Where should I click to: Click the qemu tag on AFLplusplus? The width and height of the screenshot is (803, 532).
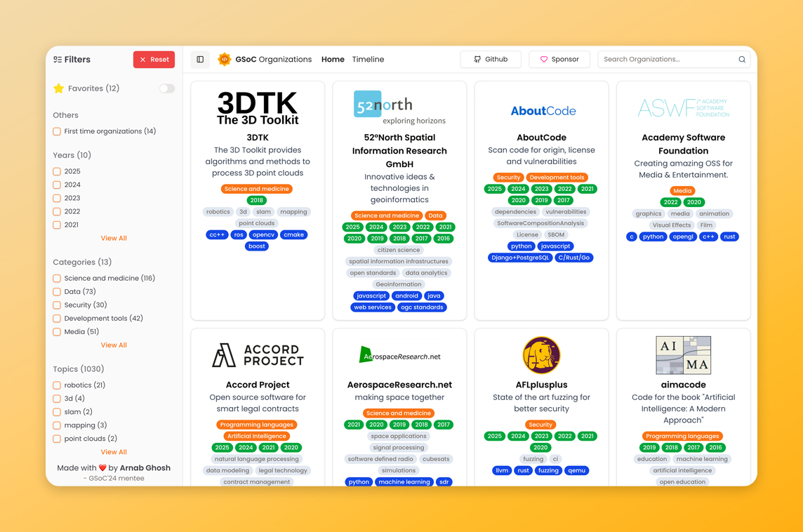(x=577, y=470)
